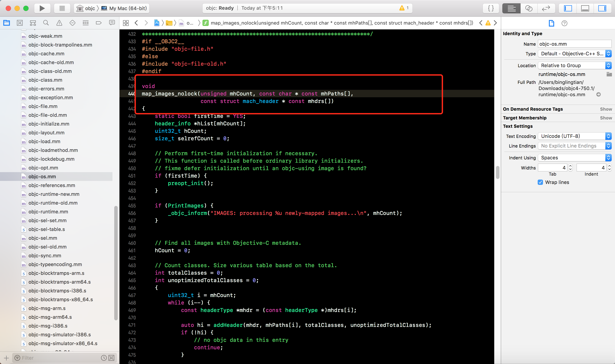Show the Breakpoint navigator
The height and width of the screenshot is (364, 615).
coord(99,23)
